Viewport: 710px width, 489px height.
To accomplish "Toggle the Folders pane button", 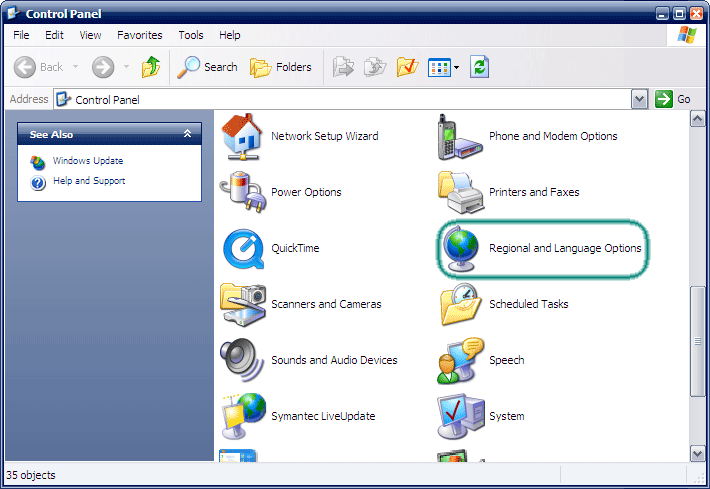I will coord(281,68).
